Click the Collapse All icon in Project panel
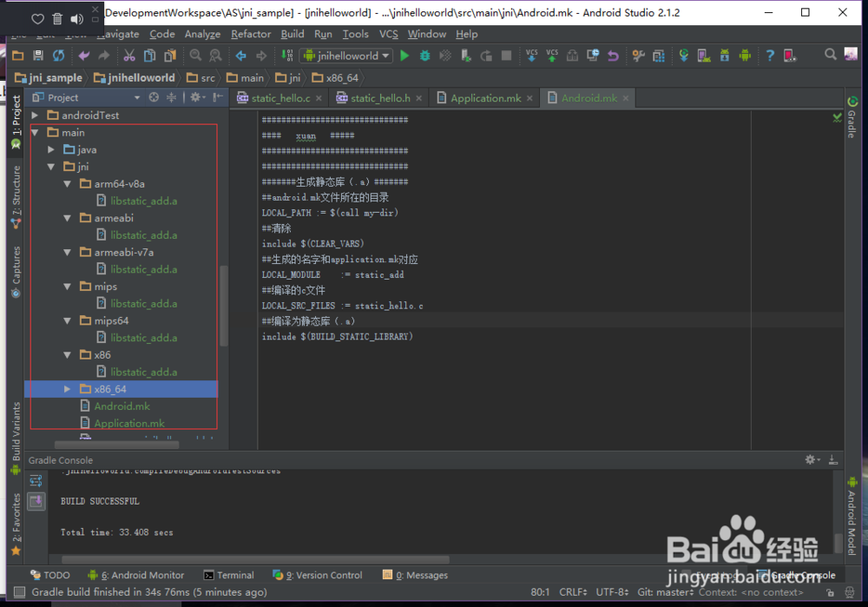The image size is (868, 607). (172, 97)
